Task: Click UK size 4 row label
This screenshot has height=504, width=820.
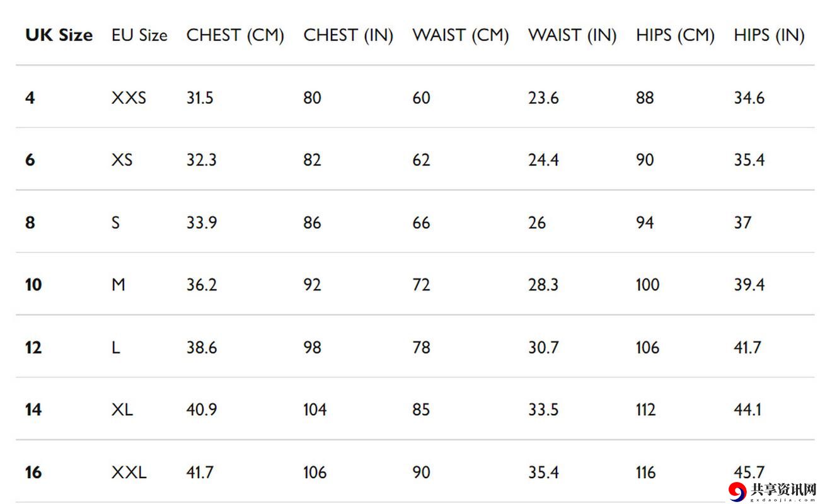Action: point(30,98)
